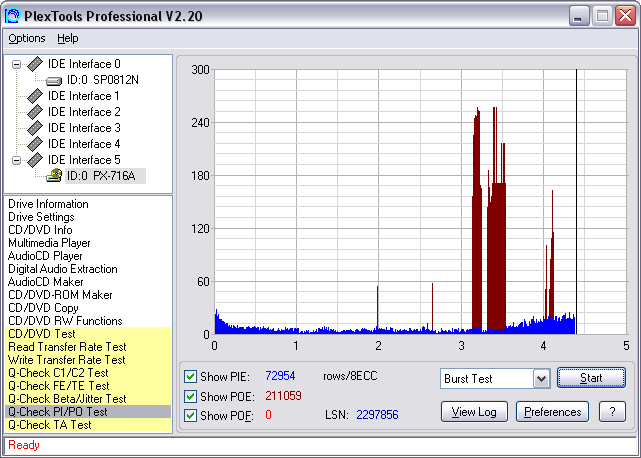
Task: Collapse the IDE Interface 5 tree node
Action: tap(16, 160)
